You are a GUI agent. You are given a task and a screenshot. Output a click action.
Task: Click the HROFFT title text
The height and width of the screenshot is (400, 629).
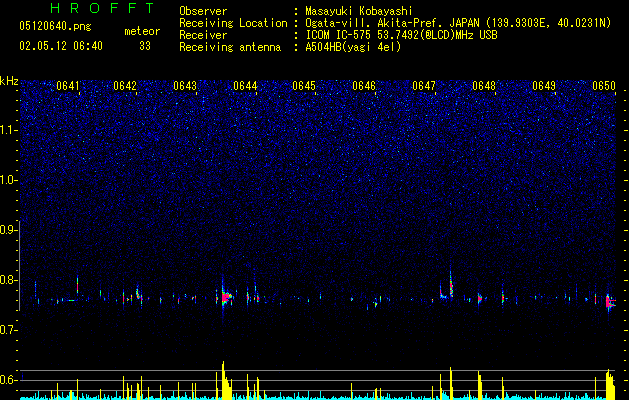tap(102, 8)
